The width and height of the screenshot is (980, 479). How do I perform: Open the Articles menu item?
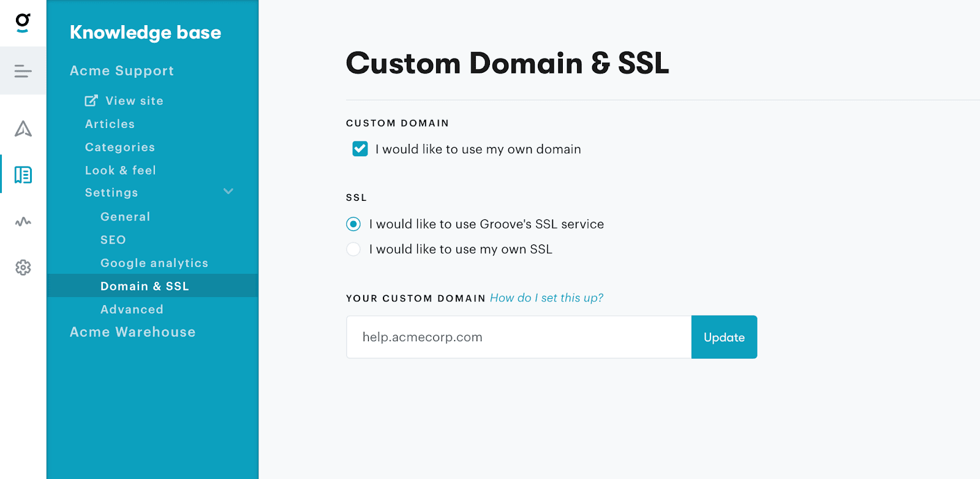click(x=110, y=124)
